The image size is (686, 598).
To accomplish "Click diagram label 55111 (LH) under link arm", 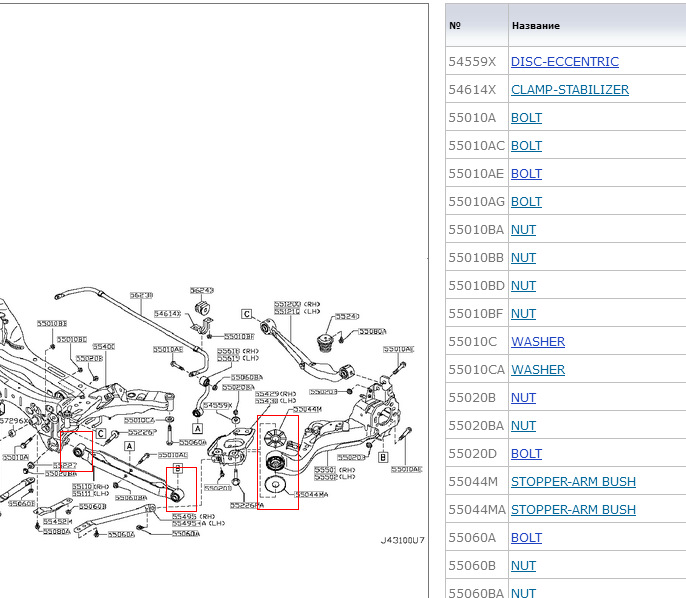I will pos(91,493).
